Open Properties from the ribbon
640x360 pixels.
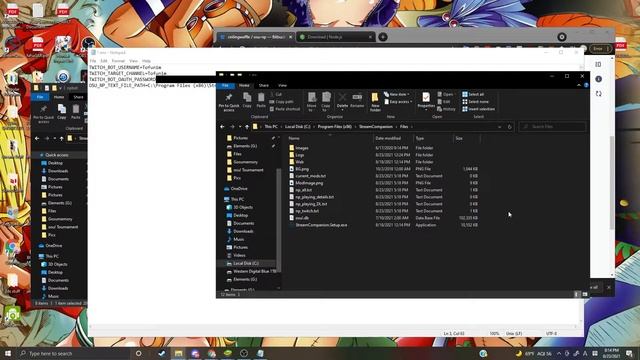point(426,100)
